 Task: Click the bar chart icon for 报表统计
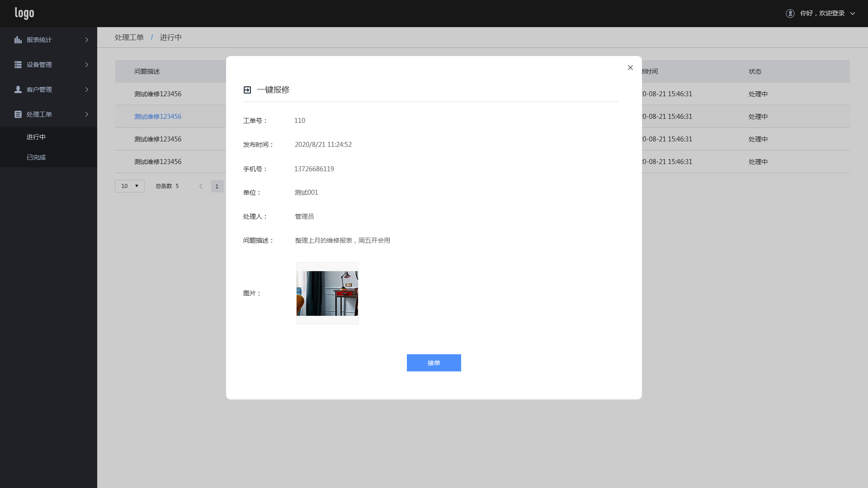click(x=18, y=40)
